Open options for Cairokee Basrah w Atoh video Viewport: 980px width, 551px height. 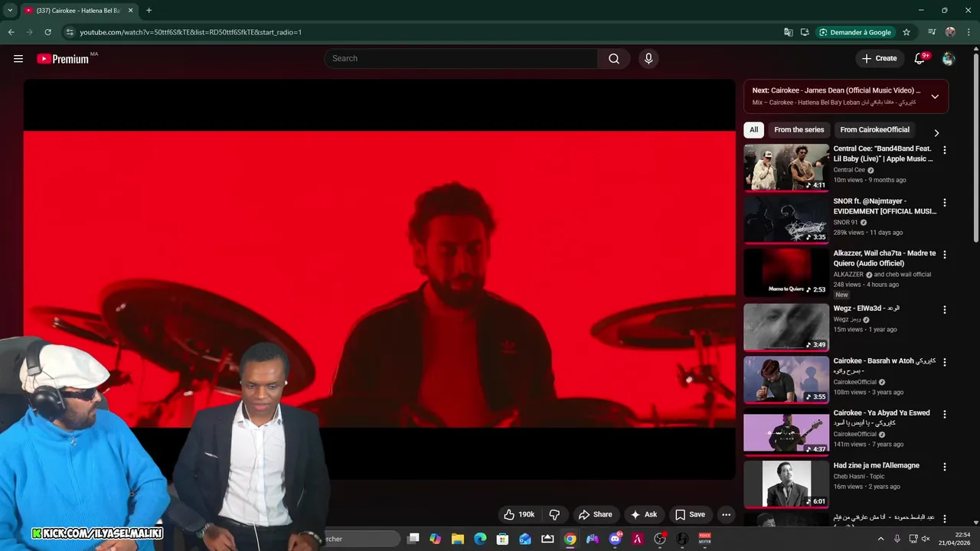[944, 362]
